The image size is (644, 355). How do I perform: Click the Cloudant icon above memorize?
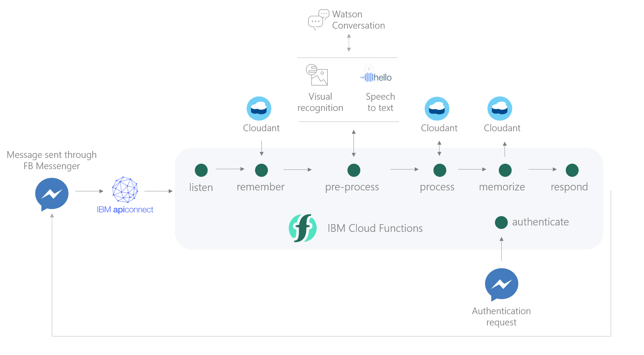pyautogui.click(x=500, y=109)
